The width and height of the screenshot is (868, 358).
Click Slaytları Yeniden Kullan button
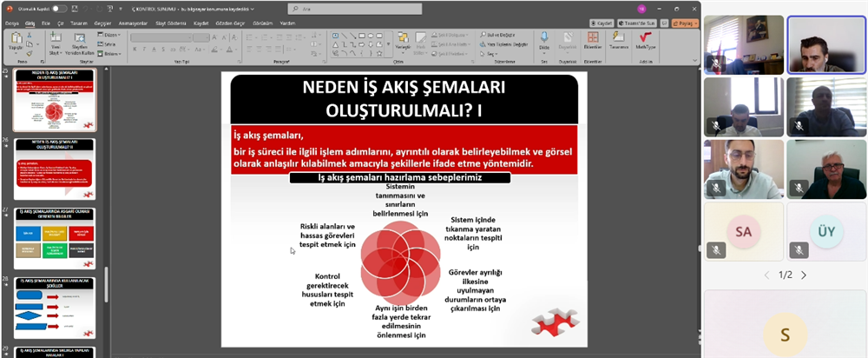click(80, 43)
